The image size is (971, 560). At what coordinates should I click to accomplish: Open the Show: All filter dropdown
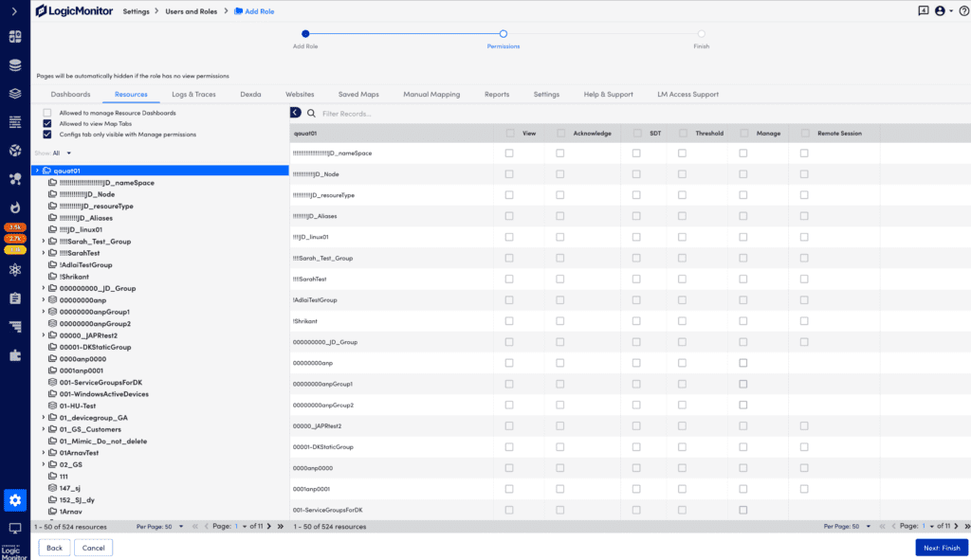click(62, 153)
